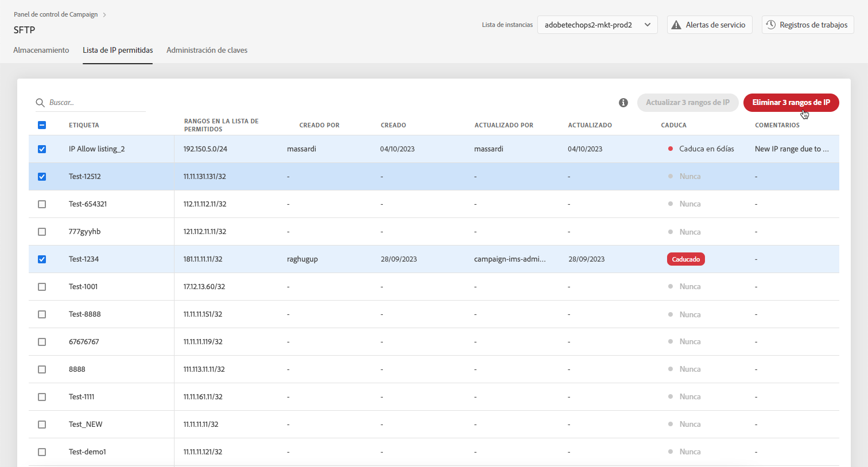Check the Test_NEW row checkbox
868x467 pixels.
tap(42, 425)
